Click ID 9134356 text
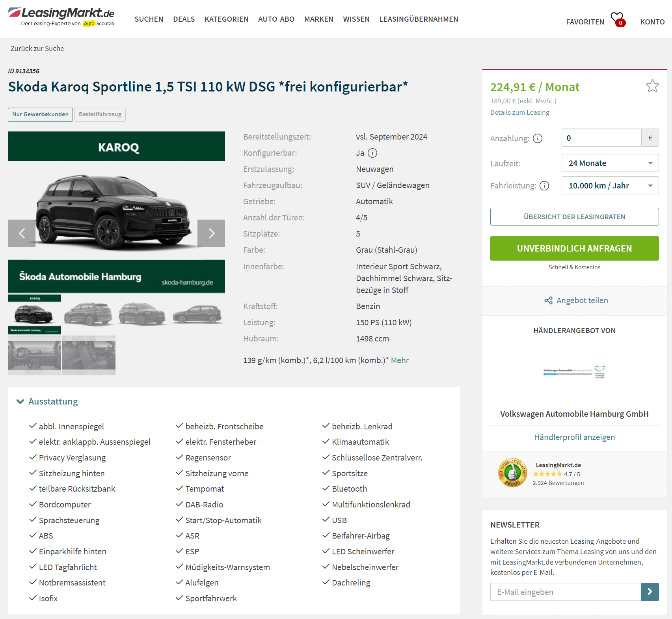This screenshot has height=619, width=672. (x=24, y=71)
